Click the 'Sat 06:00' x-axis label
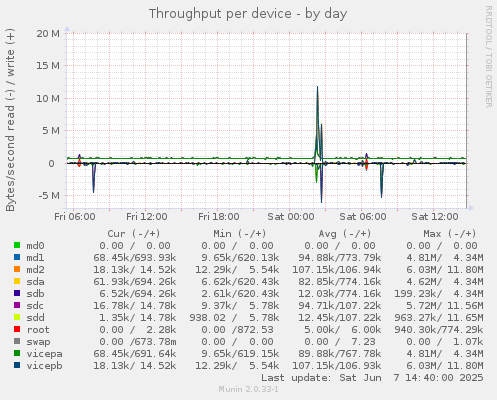Image resolution: width=497 pixels, height=400 pixels. tap(363, 217)
